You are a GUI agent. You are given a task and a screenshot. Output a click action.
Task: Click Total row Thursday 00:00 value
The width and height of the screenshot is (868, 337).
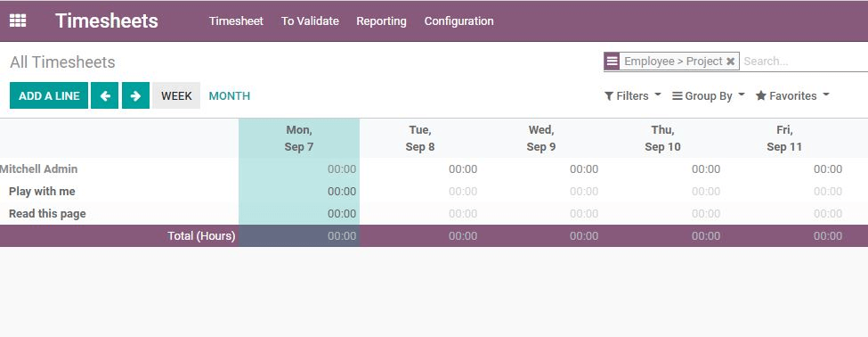click(706, 236)
